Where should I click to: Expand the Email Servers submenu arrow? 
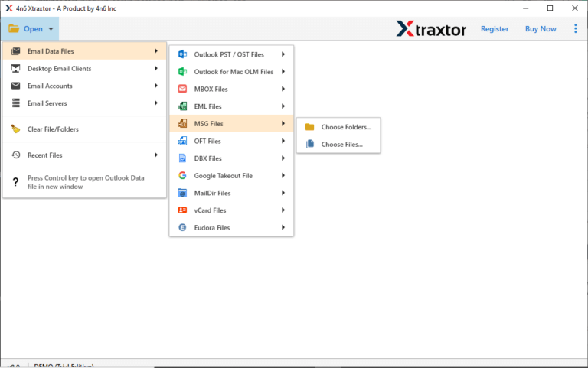156,103
